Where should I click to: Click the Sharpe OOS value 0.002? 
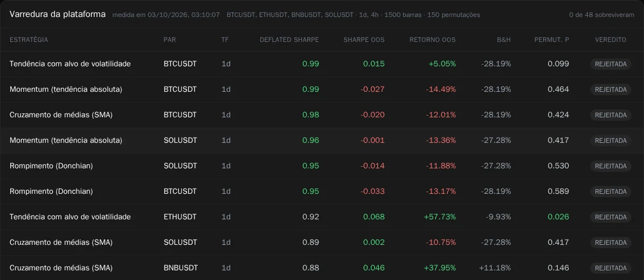coord(374,242)
